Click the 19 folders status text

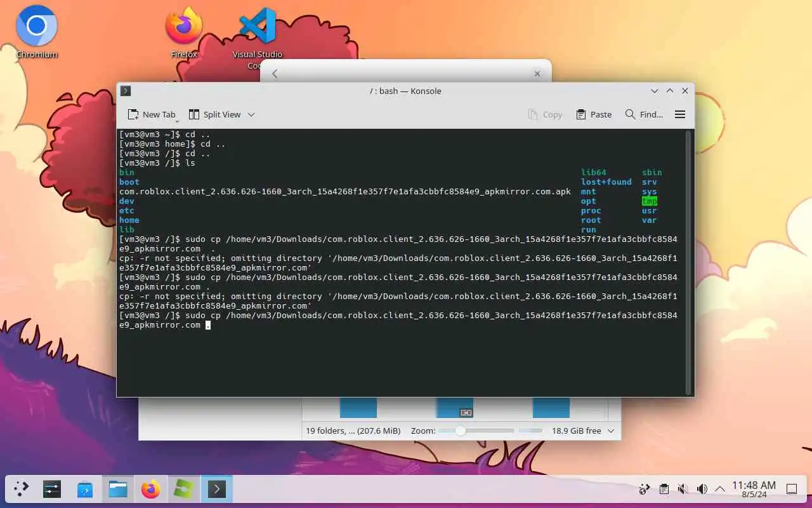[x=353, y=431]
